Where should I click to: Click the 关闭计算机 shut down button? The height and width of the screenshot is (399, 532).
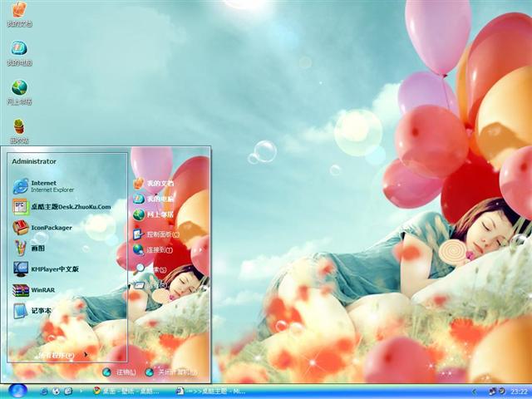click(171, 372)
